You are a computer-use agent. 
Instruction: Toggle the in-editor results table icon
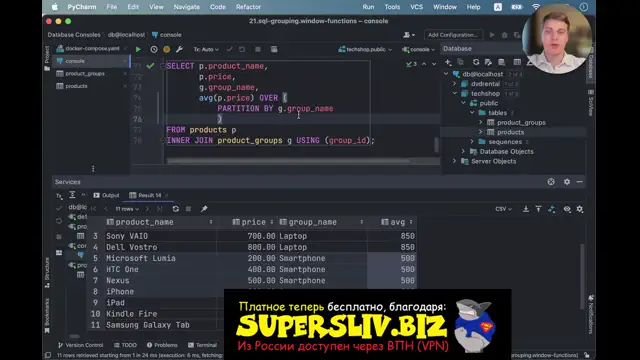[274, 49]
